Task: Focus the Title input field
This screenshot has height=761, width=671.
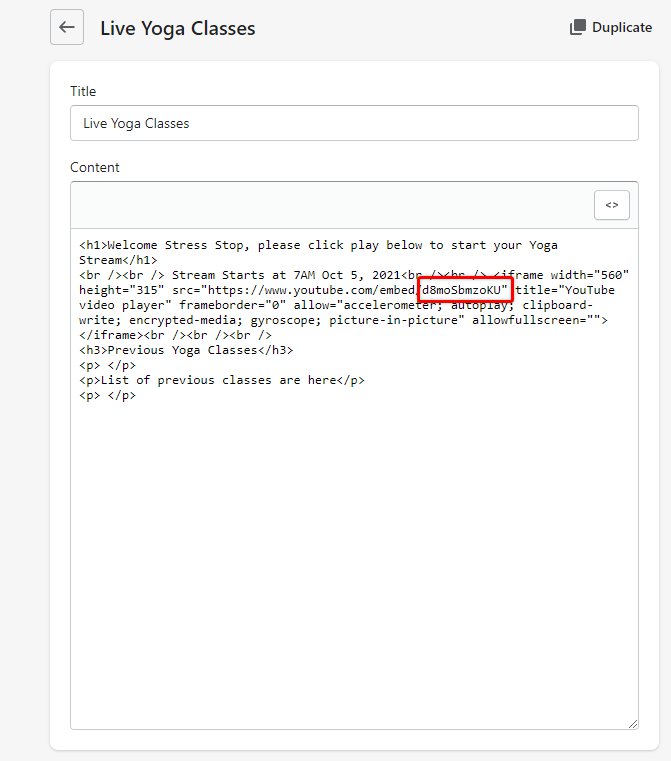Action: click(354, 123)
